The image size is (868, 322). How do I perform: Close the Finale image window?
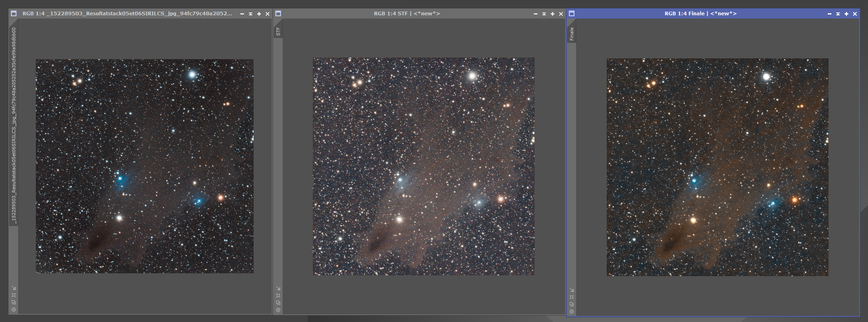click(855, 14)
